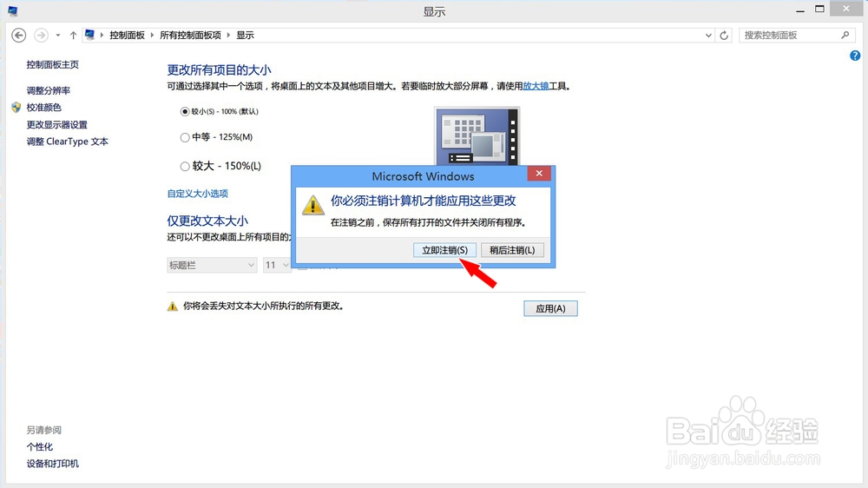Click the Display window title icon

[13, 10]
